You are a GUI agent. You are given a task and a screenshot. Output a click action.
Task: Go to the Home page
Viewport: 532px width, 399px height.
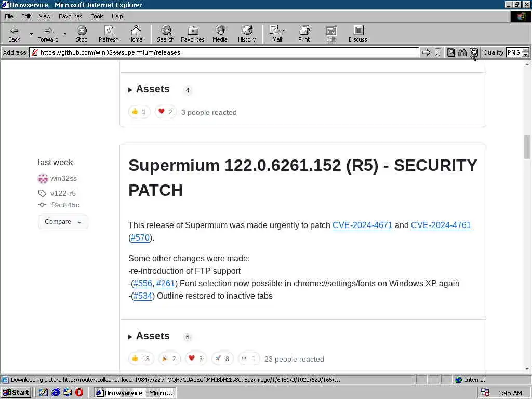coord(136,34)
